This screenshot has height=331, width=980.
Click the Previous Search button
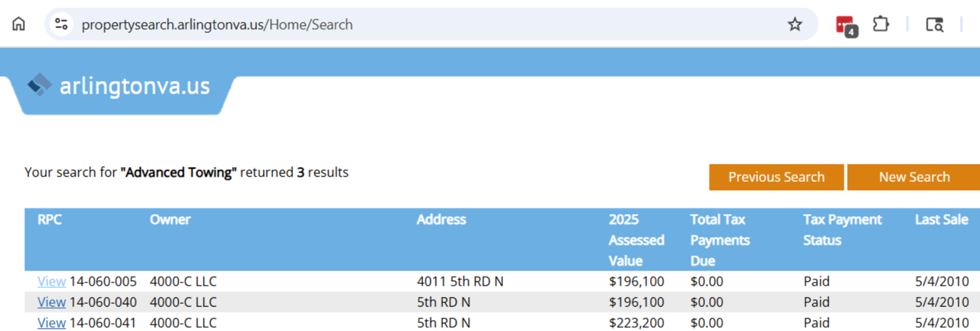(776, 177)
